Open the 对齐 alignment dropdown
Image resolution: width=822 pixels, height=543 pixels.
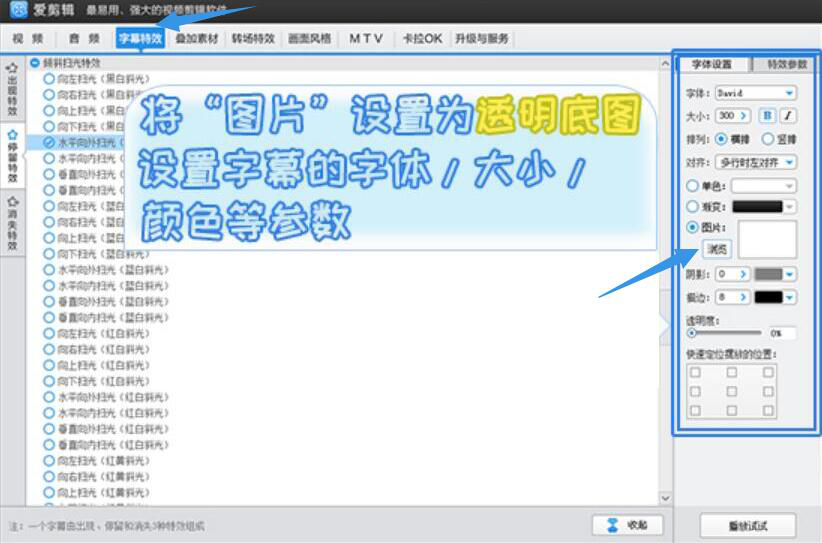[x=755, y=162]
